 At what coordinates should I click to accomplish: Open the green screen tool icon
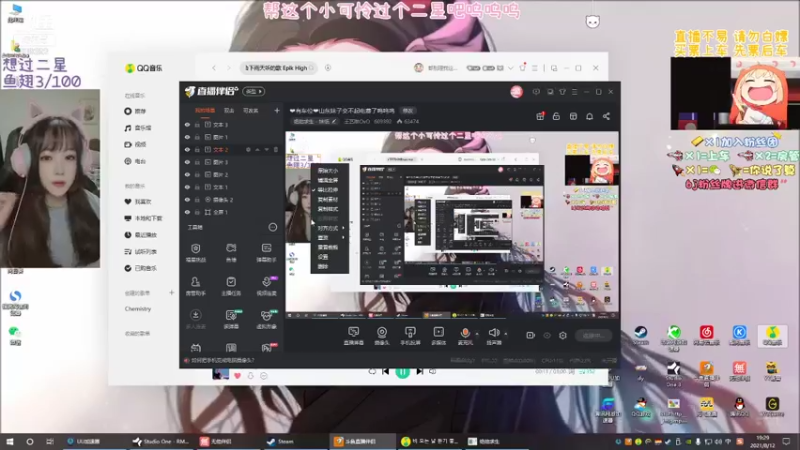tap(231, 319)
